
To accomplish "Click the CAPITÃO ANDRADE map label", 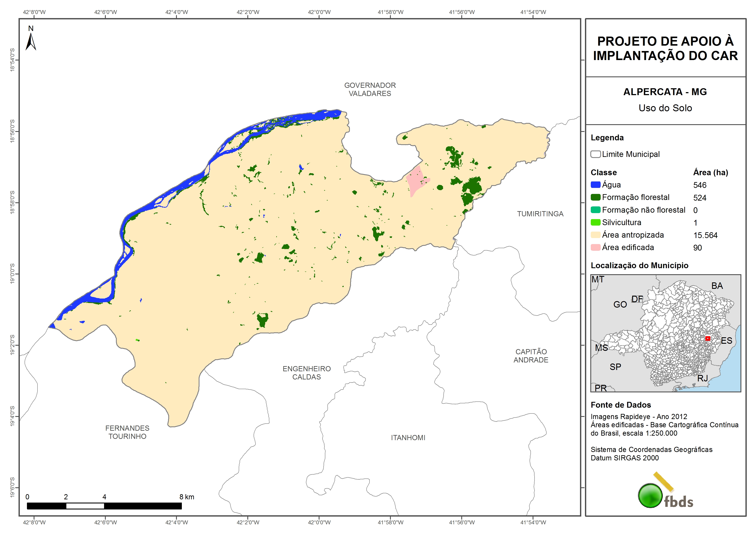I will (x=531, y=356).
